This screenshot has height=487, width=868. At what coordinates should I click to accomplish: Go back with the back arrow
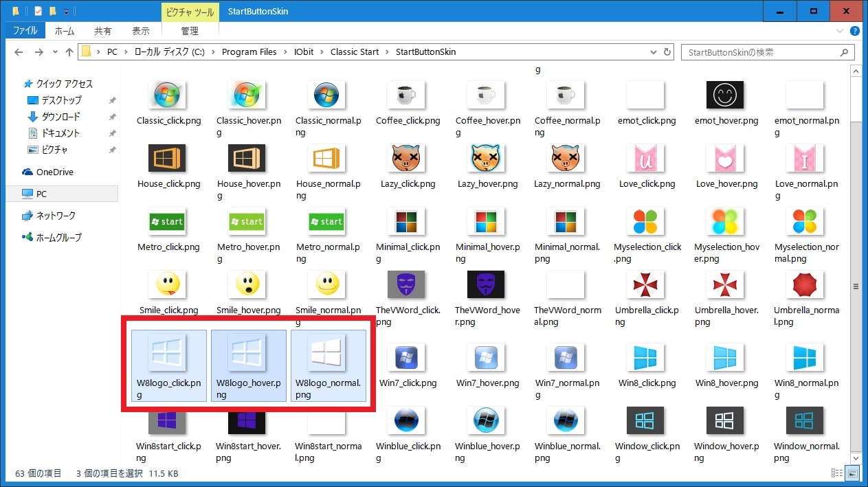[x=19, y=52]
